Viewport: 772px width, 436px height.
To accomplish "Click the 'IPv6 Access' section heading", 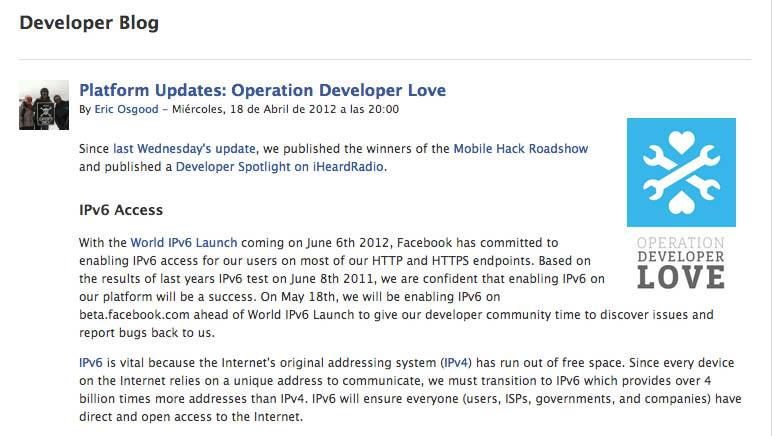I will 121,210.
